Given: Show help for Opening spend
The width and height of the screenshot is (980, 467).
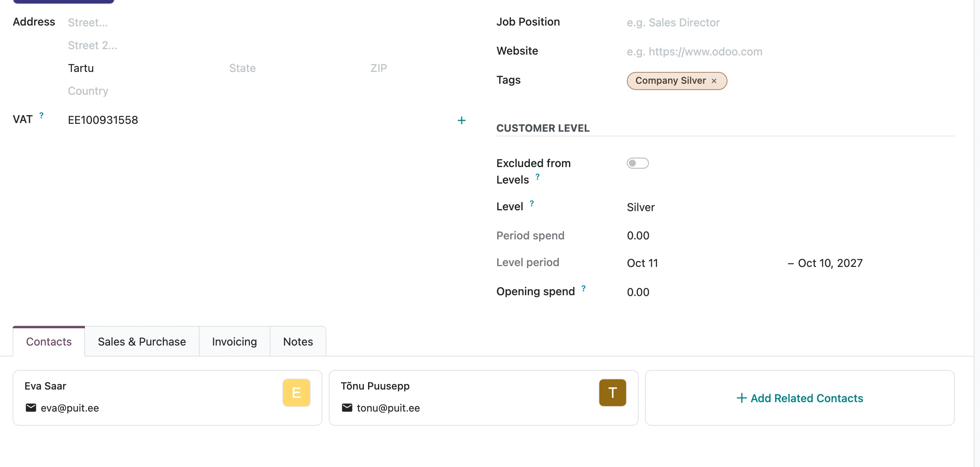Looking at the screenshot, I should coord(584,289).
